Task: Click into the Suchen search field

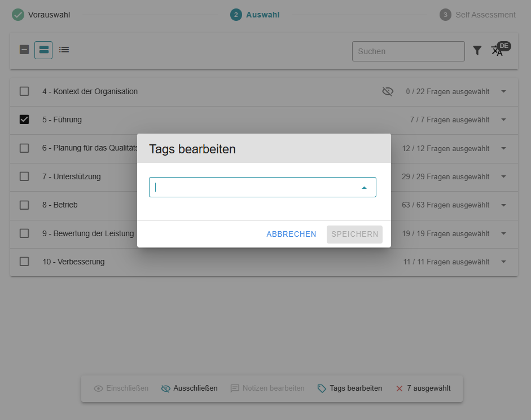Action: (x=408, y=51)
